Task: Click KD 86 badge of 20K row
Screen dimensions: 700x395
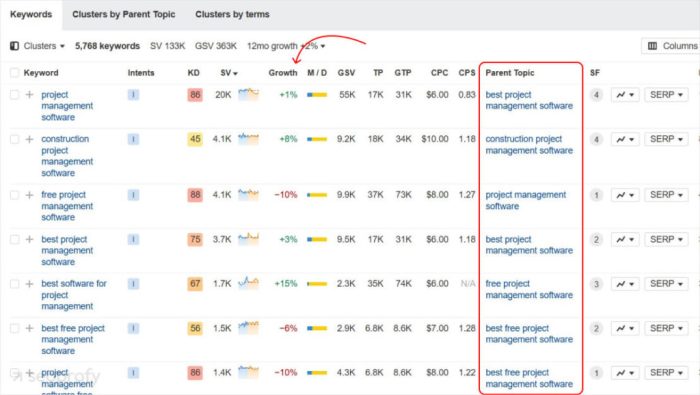Action: pos(195,95)
